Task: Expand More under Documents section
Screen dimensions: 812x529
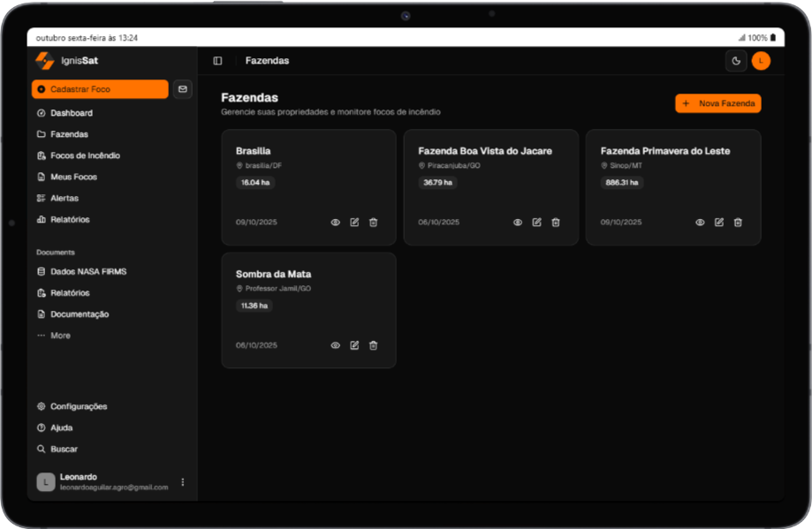Action: (59, 336)
